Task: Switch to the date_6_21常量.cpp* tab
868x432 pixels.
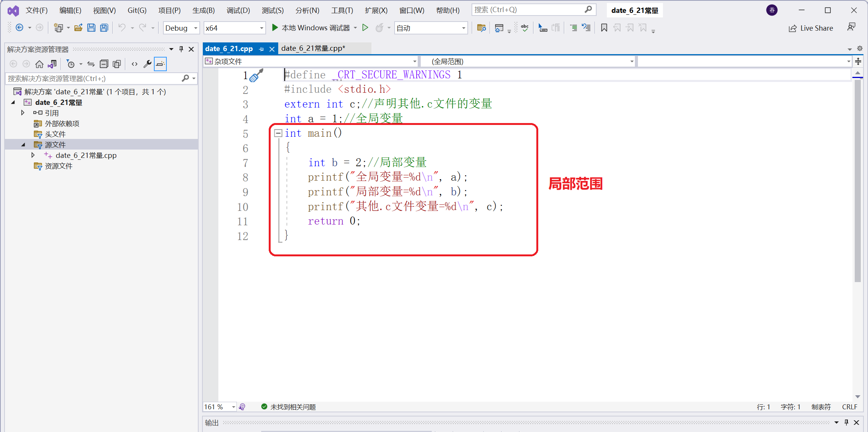Action: [x=313, y=48]
